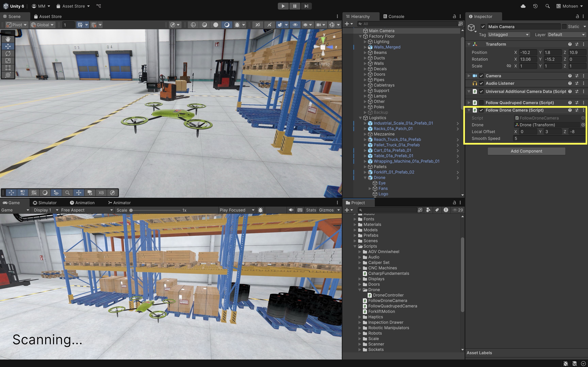This screenshot has width=588, height=367.
Task: Select the Rect transform tool
Action: [x=8, y=68]
